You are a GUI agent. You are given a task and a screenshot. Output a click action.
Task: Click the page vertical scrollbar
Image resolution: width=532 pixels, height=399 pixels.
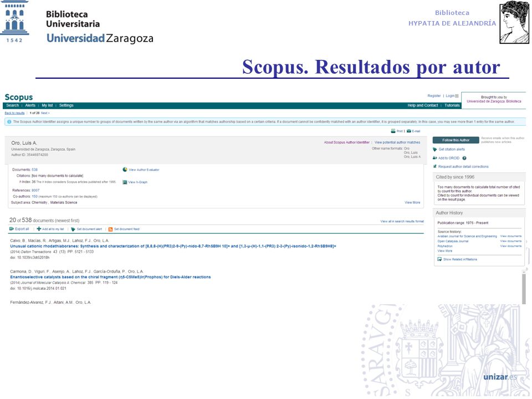click(524, 287)
